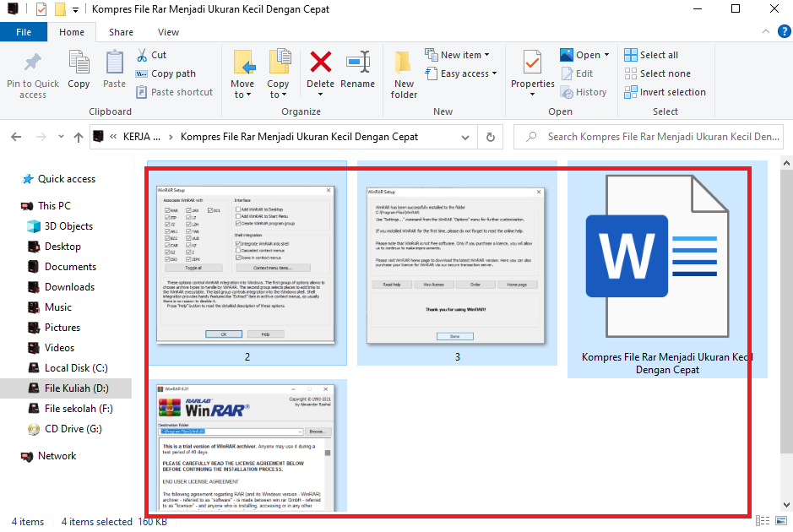Open File sekolah (F:) drive
Screen dimensions: 793x532
(79, 408)
